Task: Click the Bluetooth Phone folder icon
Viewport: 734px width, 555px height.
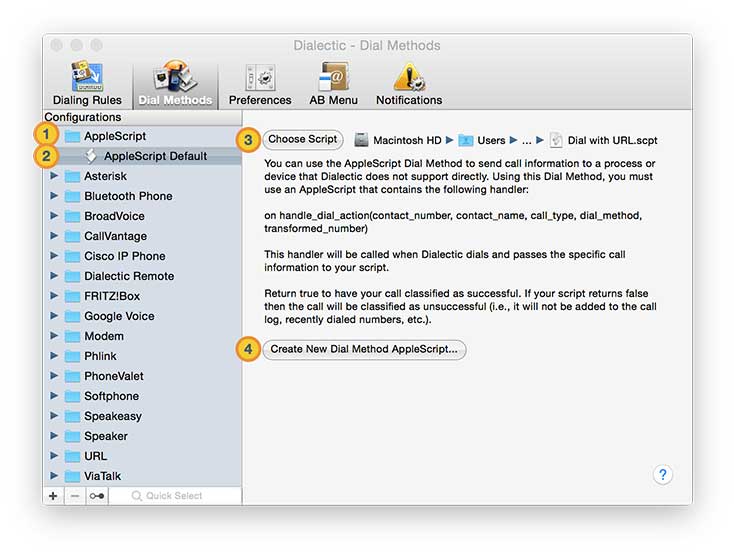Action: click(72, 197)
